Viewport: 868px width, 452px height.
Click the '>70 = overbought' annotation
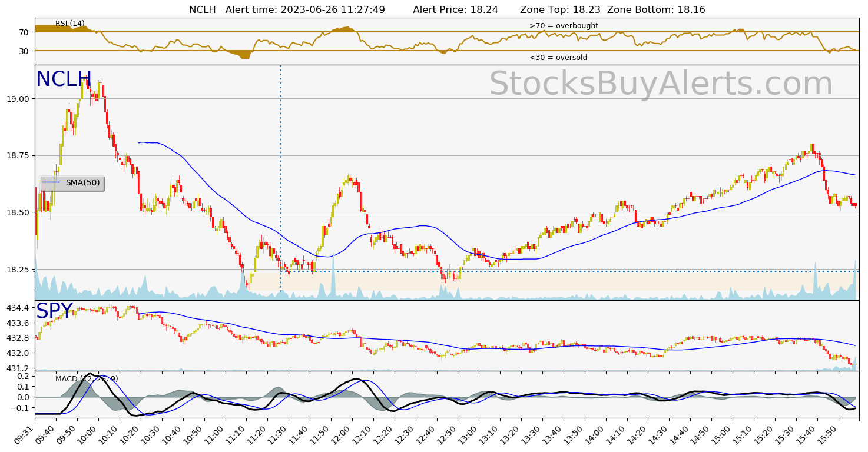(564, 26)
